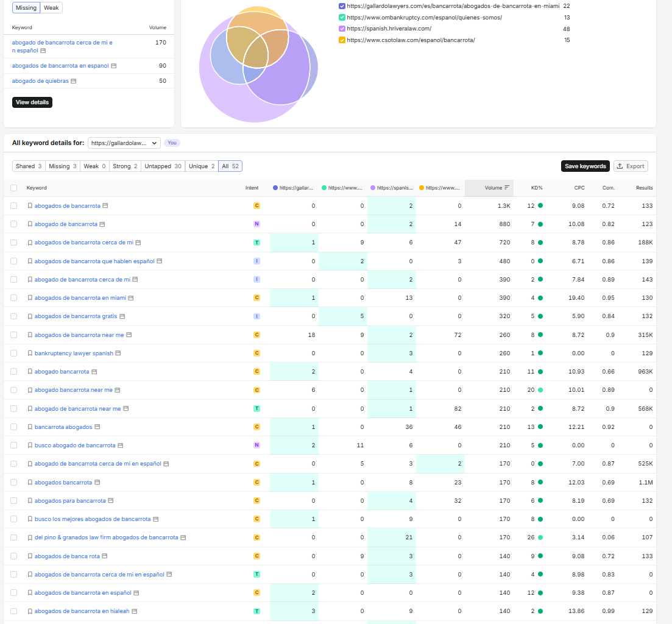Open the 'All keyword details for' domain dropdown
The width and height of the screenshot is (672, 624).
tap(124, 143)
